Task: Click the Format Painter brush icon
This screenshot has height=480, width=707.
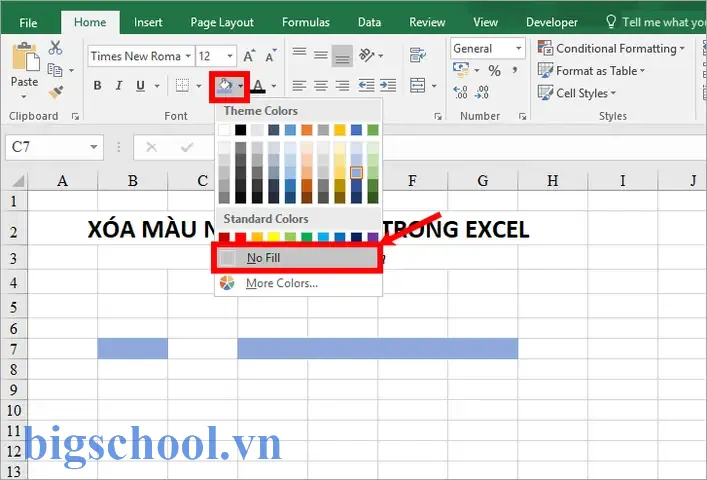Action: pyautogui.click(x=56, y=92)
